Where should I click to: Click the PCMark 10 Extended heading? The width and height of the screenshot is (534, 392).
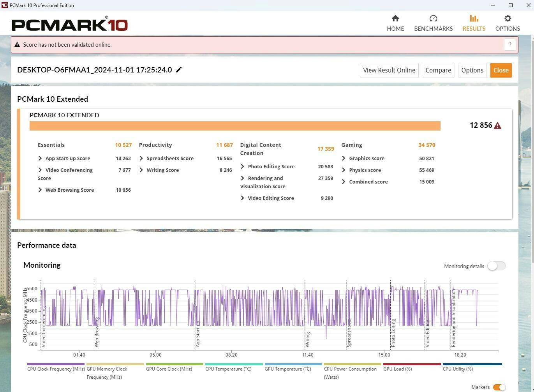pos(53,99)
